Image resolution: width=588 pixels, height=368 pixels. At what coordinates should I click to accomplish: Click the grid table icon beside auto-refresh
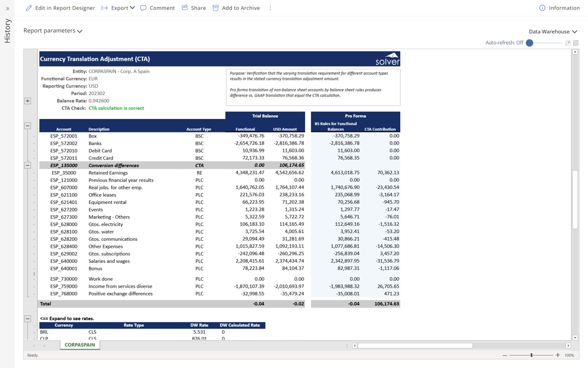point(576,43)
